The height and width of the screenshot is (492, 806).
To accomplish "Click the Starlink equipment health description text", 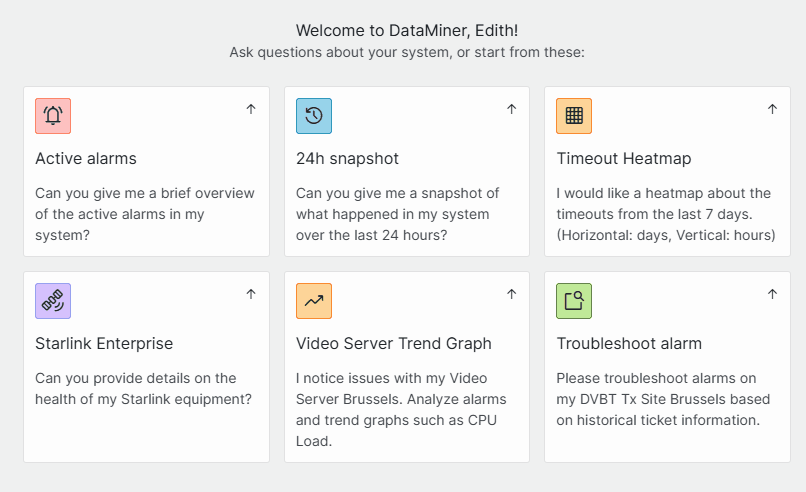I will tap(143, 389).
